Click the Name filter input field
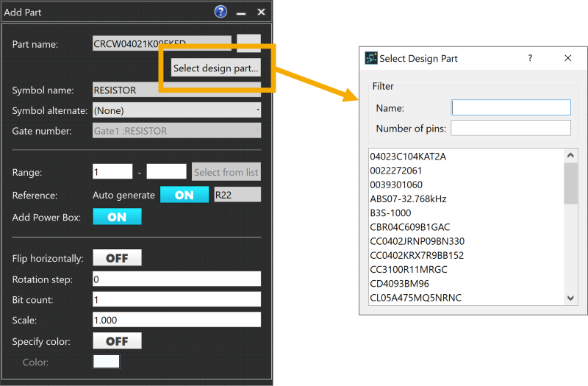Screen dimensions: 588x386 pos(511,108)
